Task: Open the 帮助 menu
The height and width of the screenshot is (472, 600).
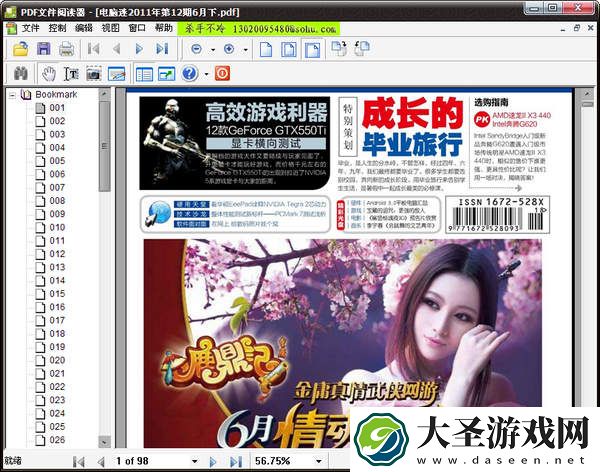Action: coord(164,28)
